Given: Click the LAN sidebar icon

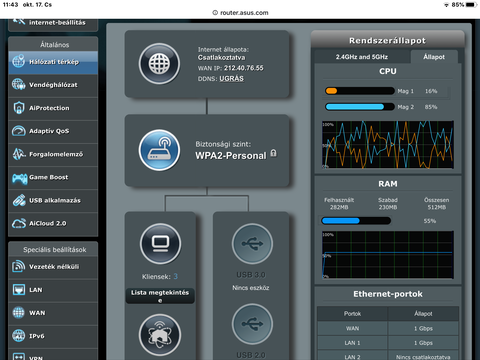Looking at the screenshot, I should pos(19,289).
